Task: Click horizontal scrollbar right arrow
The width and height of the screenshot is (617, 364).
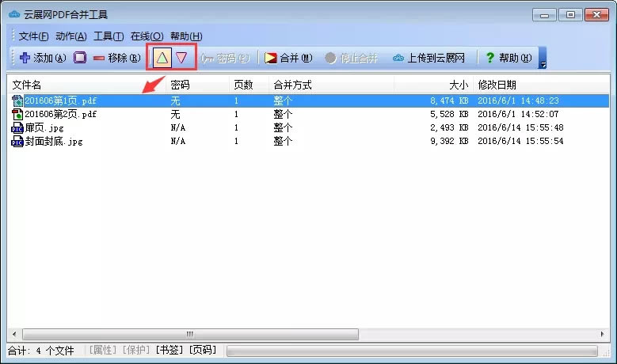Action: [x=602, y=334]
